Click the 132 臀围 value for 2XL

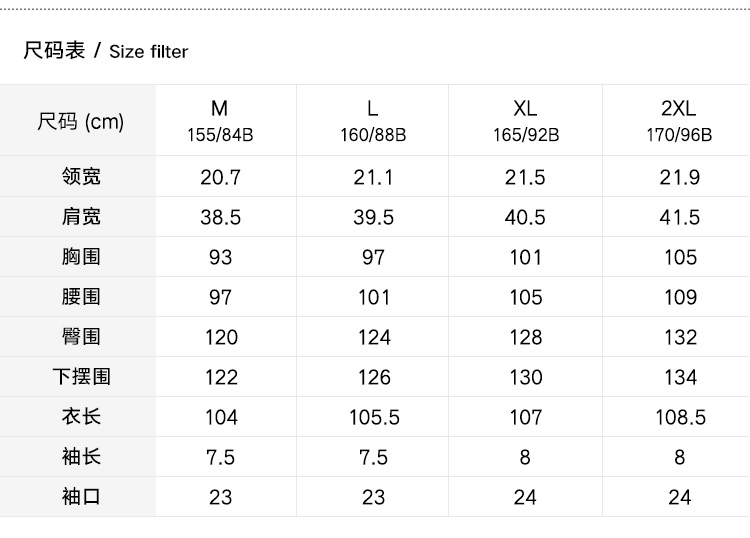[x=680, y=337]
